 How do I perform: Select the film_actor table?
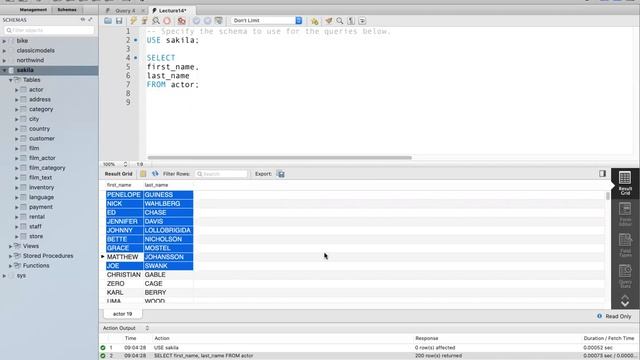[42, 158]
